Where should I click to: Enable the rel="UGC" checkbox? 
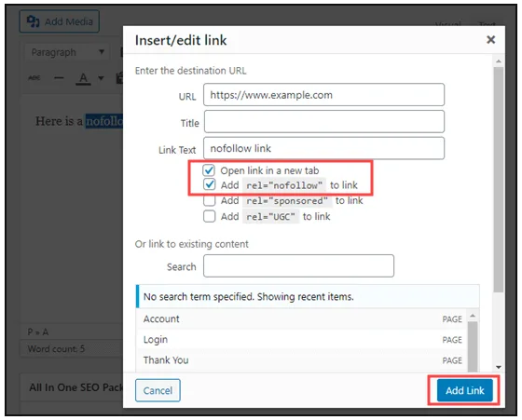pos(209,216)
